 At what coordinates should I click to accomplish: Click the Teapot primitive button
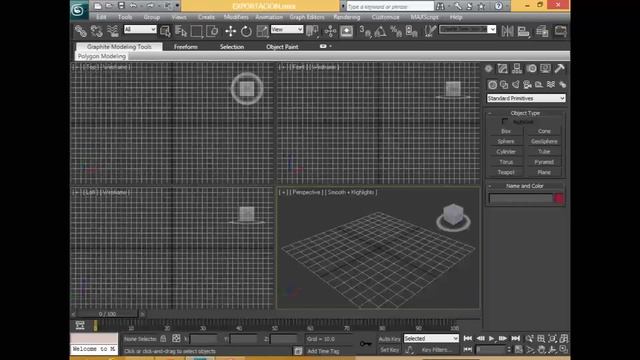(506, 172)
